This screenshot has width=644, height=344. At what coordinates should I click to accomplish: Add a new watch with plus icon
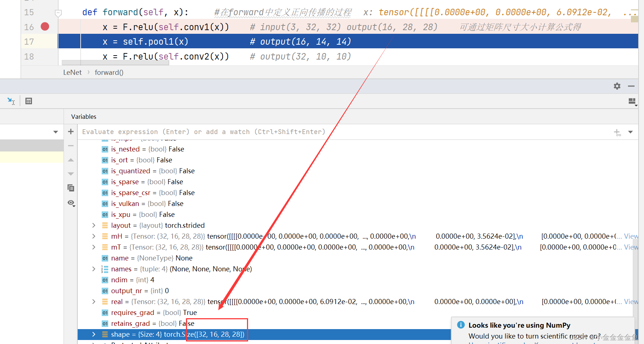[x=71, y=131]
